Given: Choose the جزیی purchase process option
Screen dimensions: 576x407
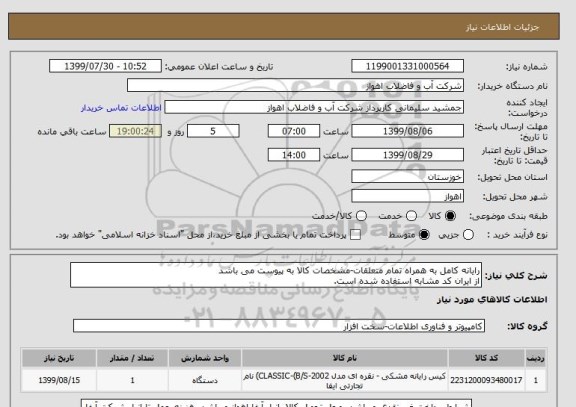Looking at the screenshot, I should pyautogui.click(x=468, y=235).
